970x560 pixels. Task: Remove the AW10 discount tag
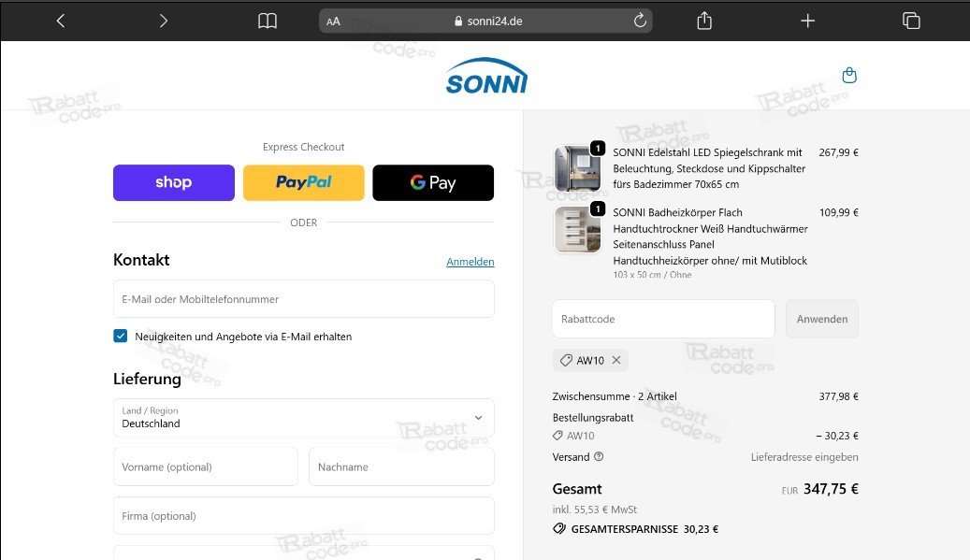[615, 360]
